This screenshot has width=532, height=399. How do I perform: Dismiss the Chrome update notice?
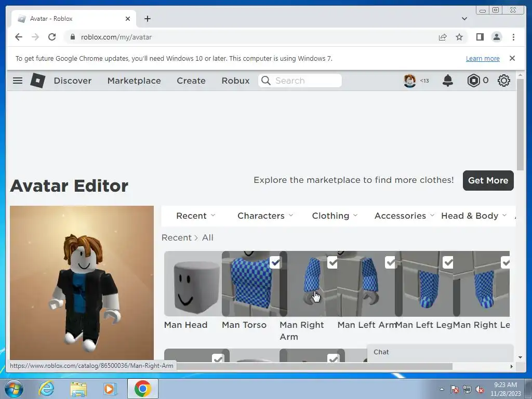click(512, 58)
